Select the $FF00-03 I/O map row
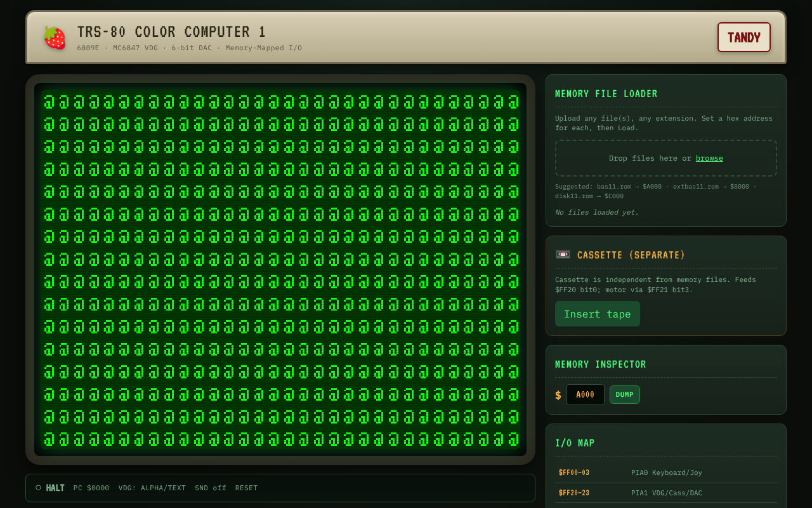 tap(666, 472)
